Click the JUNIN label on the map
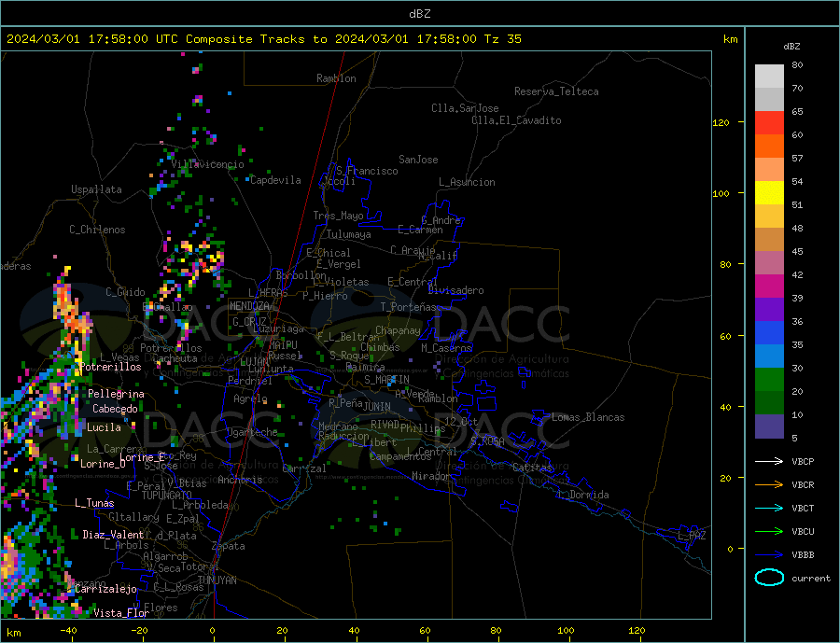840x643 pixels. click(x=377, y=407)
